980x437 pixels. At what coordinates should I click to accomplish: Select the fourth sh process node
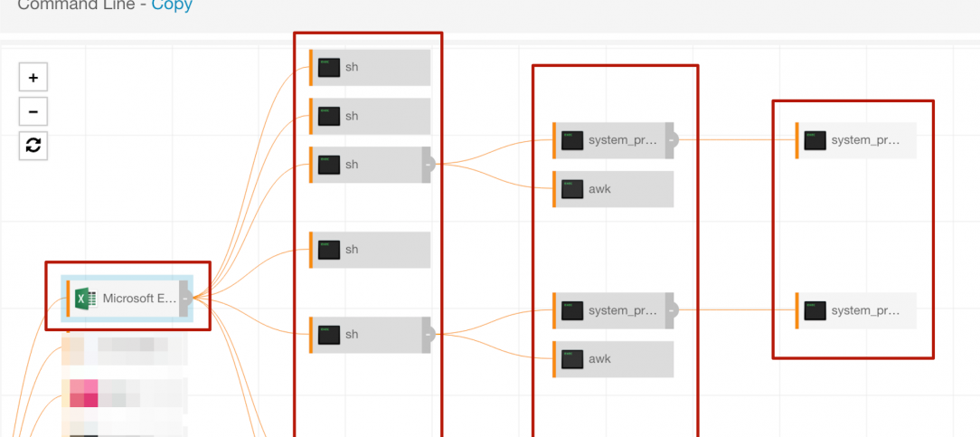point(371,250)
